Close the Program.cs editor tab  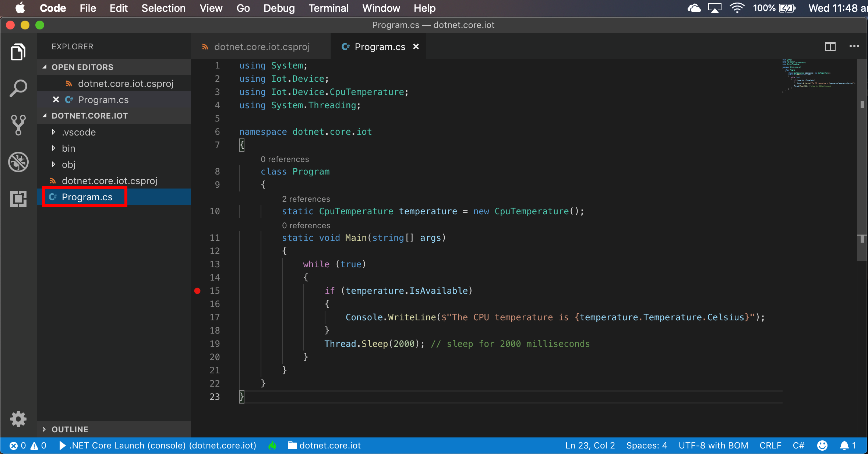click(416, 46)
